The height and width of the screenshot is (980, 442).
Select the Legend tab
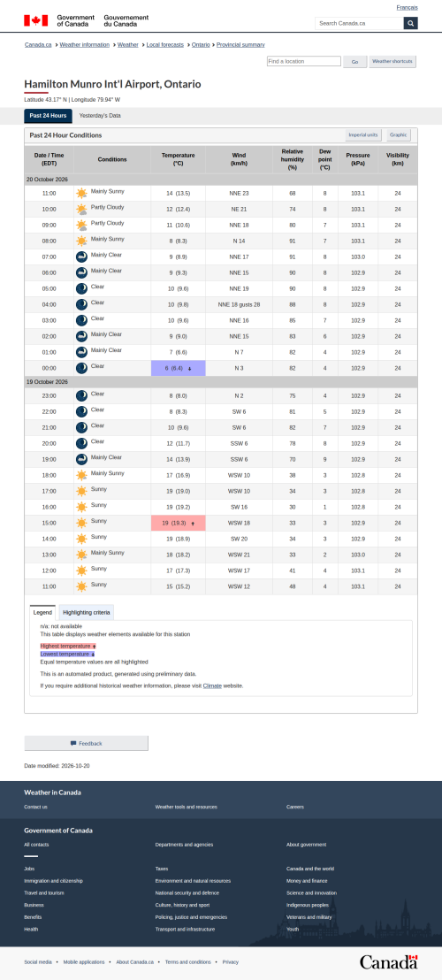[x=42, y=612]
